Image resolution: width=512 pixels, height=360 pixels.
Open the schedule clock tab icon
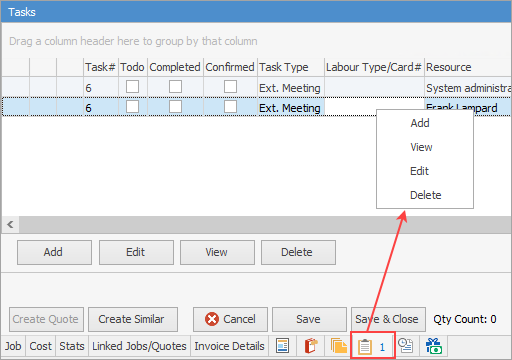tap(405, 346)
